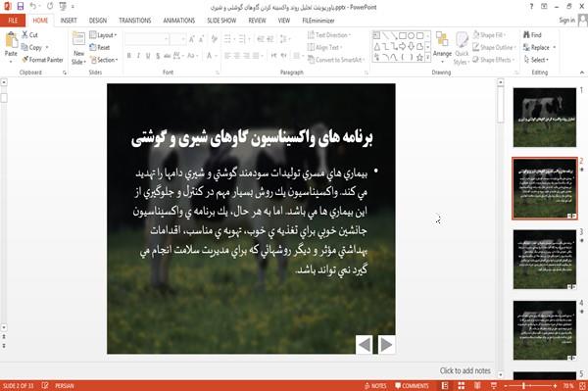Click Sign in link
This screenshot has height=391, width=588.
566,21
